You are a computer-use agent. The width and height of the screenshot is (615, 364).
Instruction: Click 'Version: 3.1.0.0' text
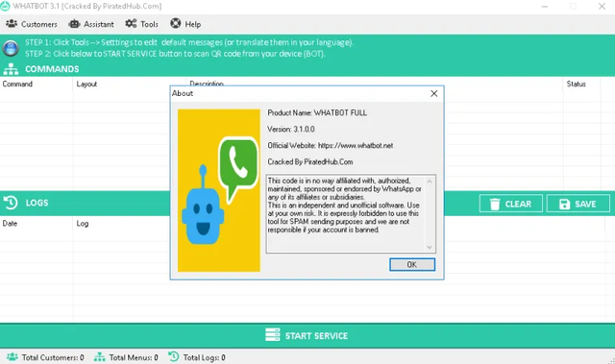(x=291, y=130)
